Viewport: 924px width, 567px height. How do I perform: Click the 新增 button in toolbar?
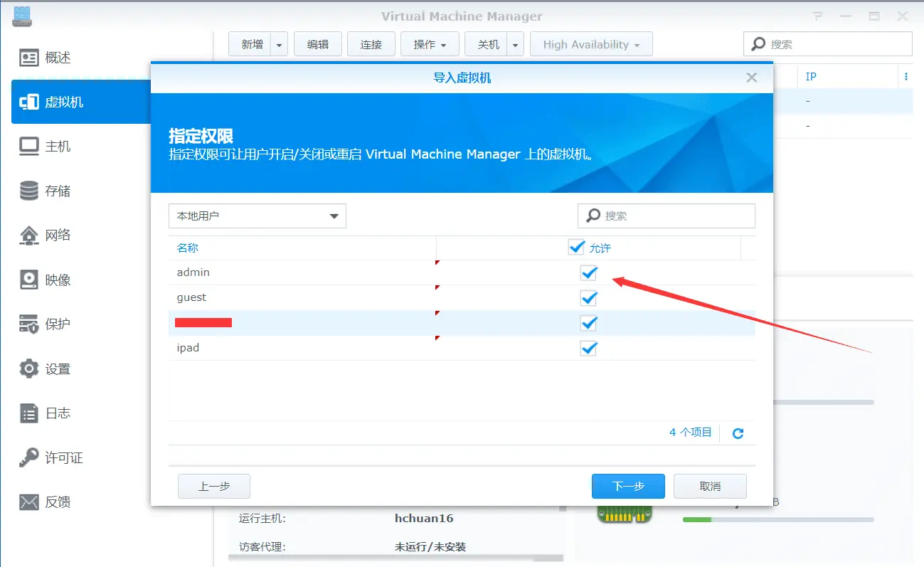250,44
